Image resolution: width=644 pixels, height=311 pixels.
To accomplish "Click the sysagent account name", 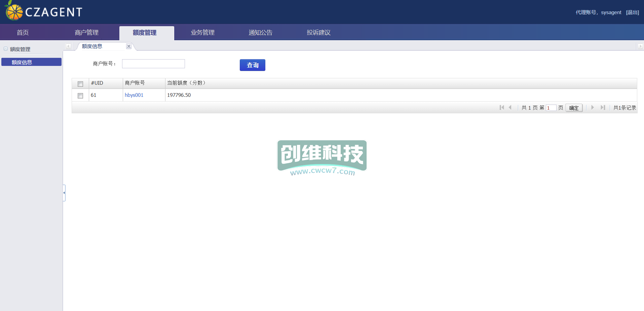I will pyautogui.click(x=611, y=12).
